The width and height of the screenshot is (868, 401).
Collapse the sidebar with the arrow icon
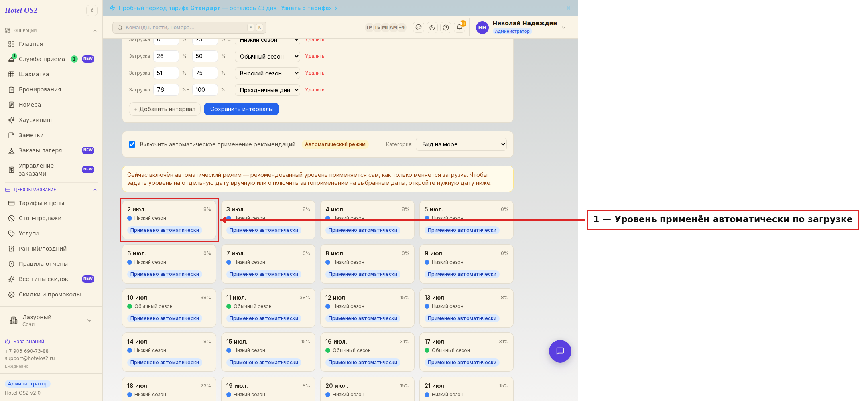click(92, 10)
